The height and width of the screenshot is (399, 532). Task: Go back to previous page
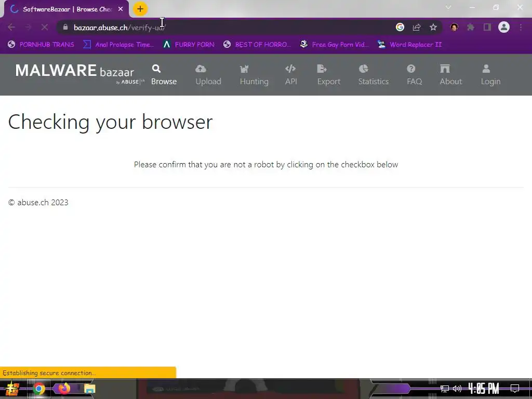[11, 27]
